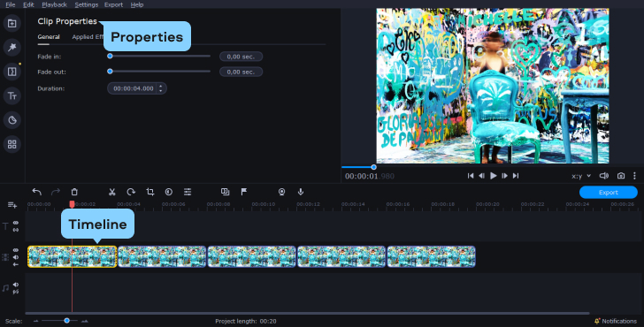
Task: Click the preview progress bar handle
Action: (373, 167)
